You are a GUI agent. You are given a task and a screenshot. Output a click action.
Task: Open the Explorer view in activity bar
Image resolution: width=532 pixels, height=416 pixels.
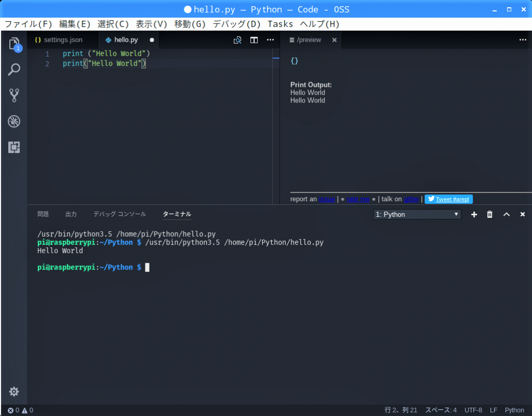click(14, 44)
